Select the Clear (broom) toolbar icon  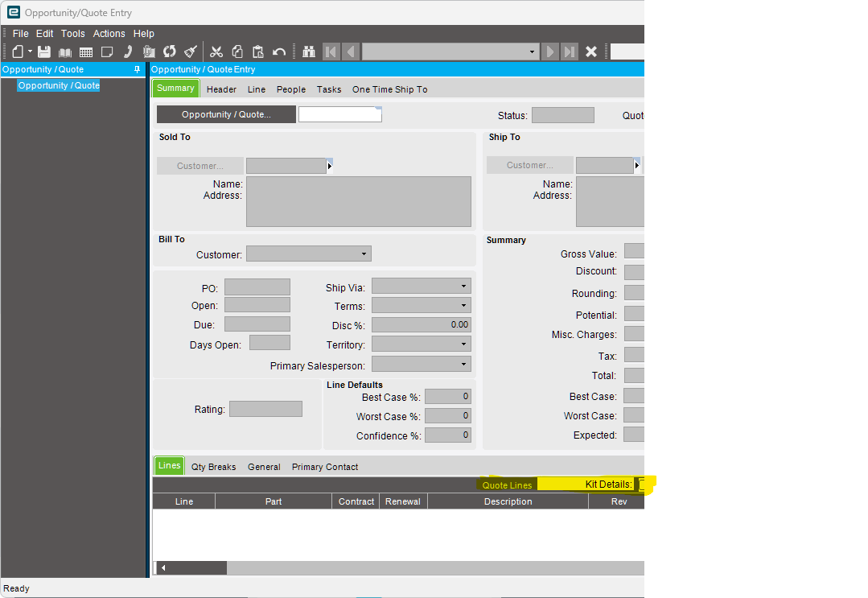pos(190,51)
